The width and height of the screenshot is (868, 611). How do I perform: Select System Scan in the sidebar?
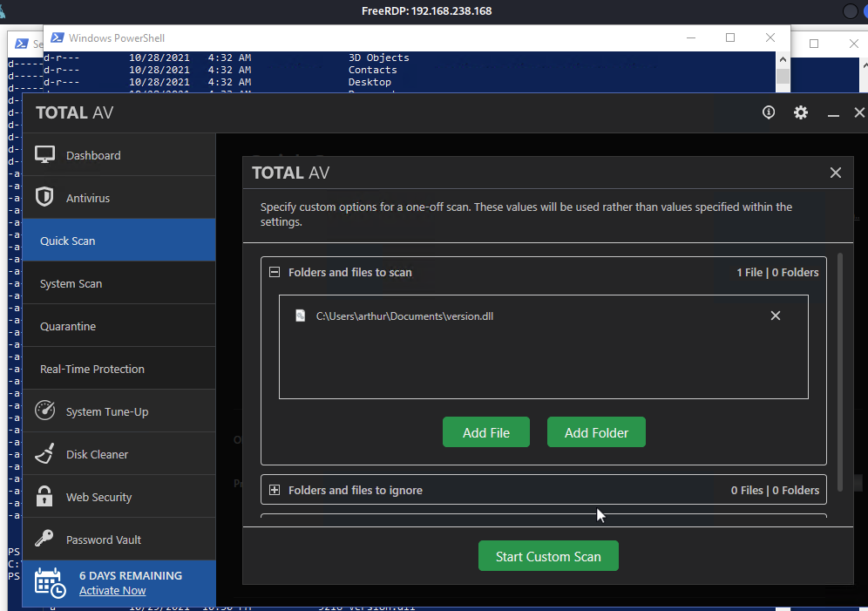[x=71, y=283]
